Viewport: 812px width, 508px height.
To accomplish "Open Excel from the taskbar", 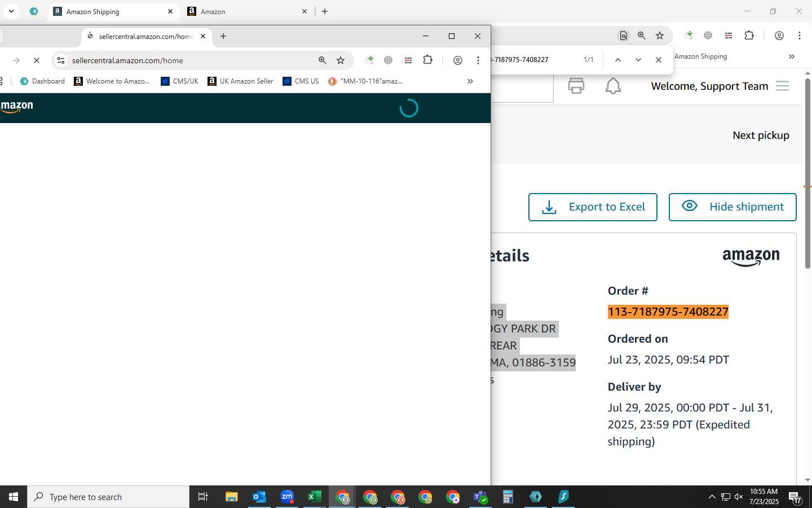I will click(x=315, y=497).
